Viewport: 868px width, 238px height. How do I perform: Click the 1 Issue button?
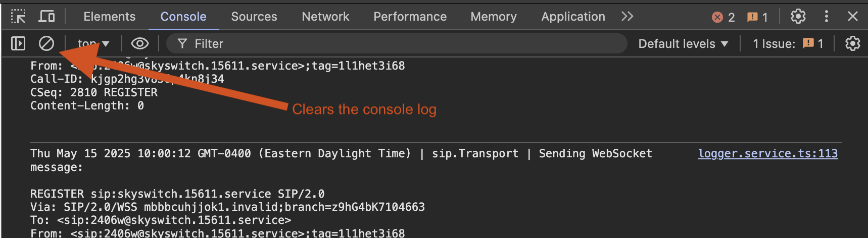pyautogui.click(x=788, y=44)
